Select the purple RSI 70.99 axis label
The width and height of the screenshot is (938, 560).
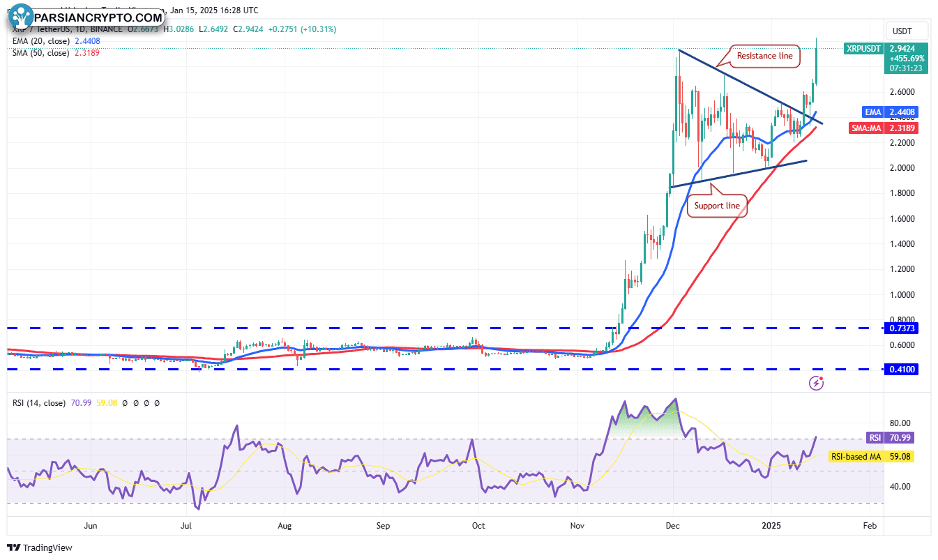(x=891, y=438)
